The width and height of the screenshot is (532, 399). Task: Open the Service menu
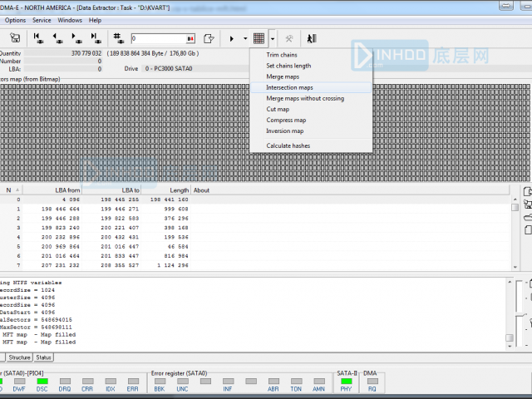[x=42, y=20]
